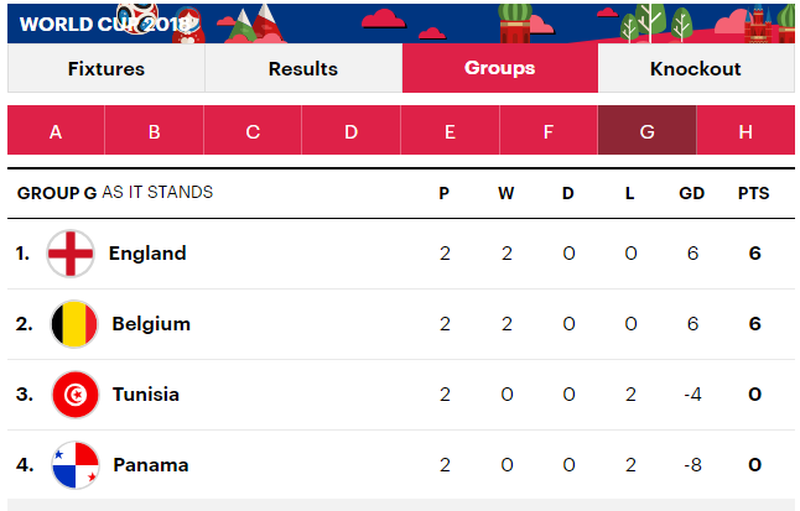Show Group C standings
800x511 pixels.
[252, 131]
